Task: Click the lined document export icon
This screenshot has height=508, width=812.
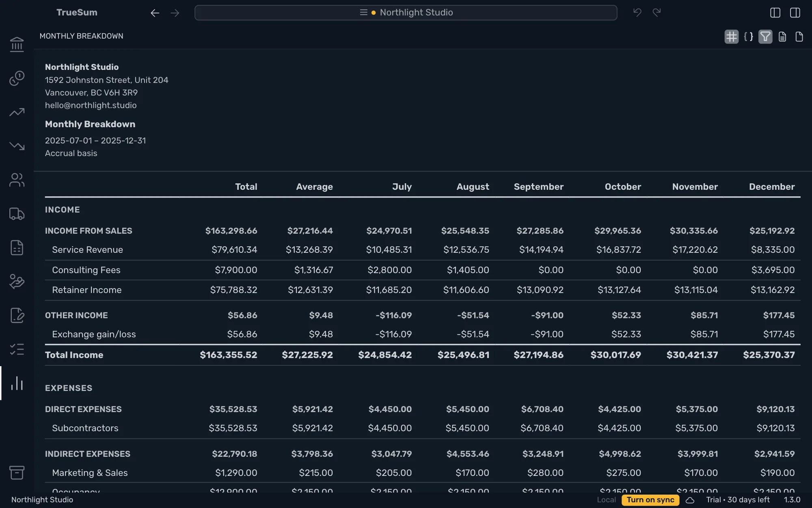Action: coord(782,37)
